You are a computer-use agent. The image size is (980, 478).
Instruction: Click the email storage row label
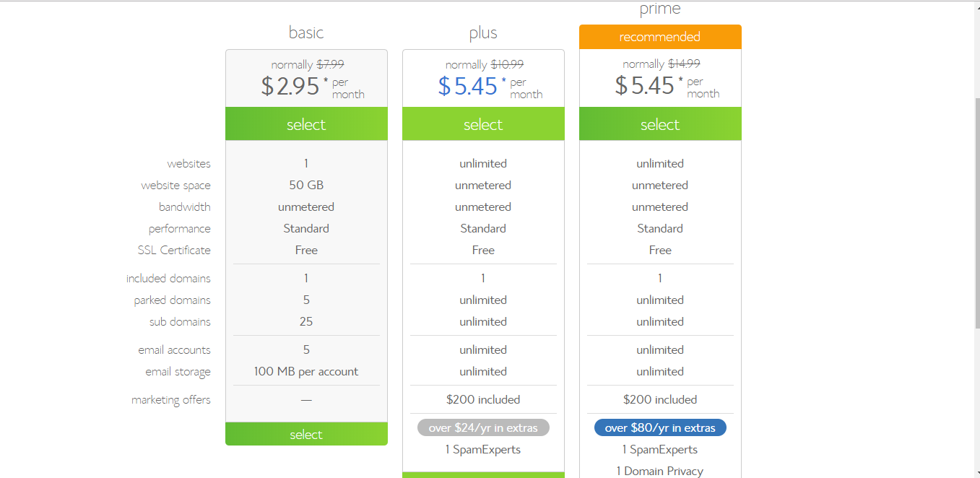pyautogui.click(x=178, y=372)
